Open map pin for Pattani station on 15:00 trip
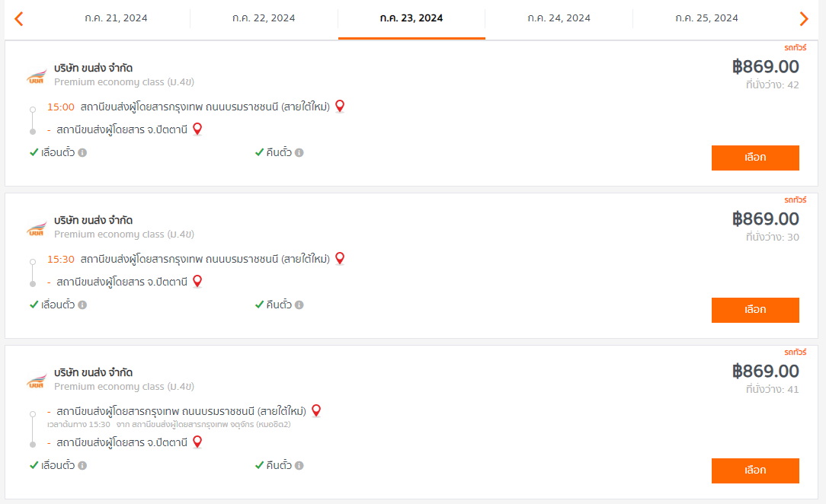The image size is (826, 504). [197, 129]
